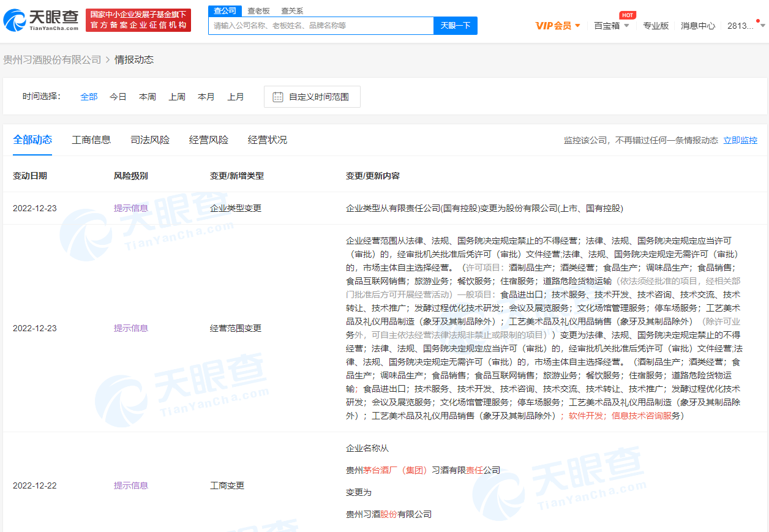
Task: Select the 查关系 search tab
Action: pyautogui.click(x=291, y=10)
